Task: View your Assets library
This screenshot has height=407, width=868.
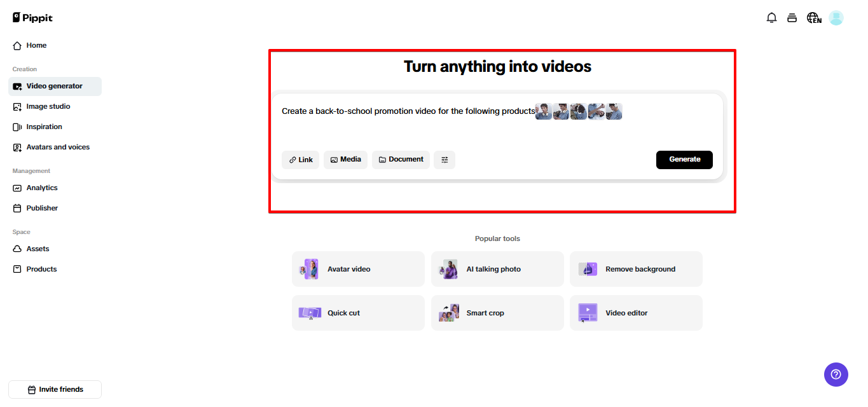Action: tap(36, 249)
